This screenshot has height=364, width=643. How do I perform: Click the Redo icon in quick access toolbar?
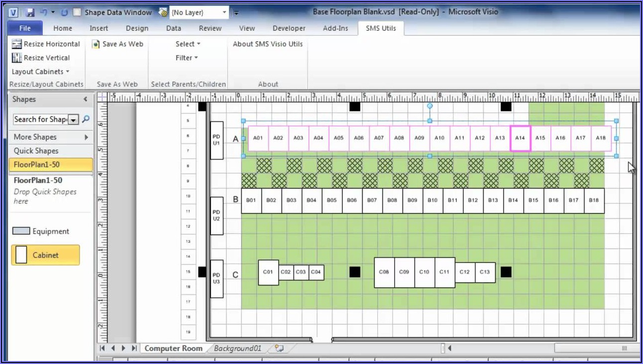point(65,12)
